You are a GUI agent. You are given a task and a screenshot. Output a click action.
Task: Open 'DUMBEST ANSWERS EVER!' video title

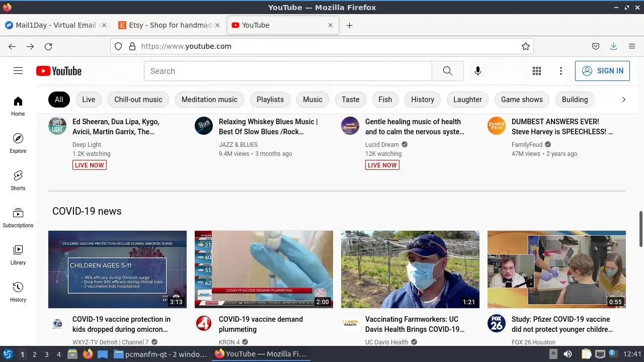coord(562,127)
